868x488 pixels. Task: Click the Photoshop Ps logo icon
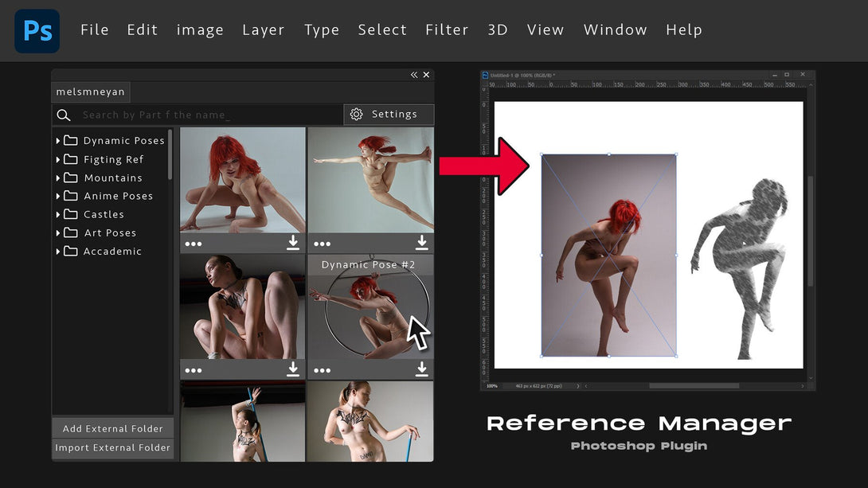[37, 31]
